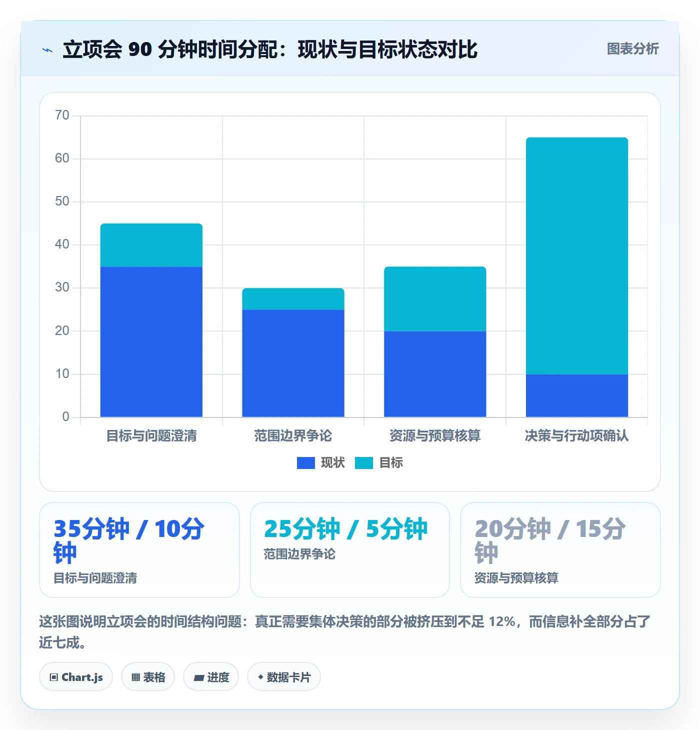Click the cyan 目标 segment above 范围边界争论
Image resolution: width=700 pixels, height=730 pixels.
[293, 299]
